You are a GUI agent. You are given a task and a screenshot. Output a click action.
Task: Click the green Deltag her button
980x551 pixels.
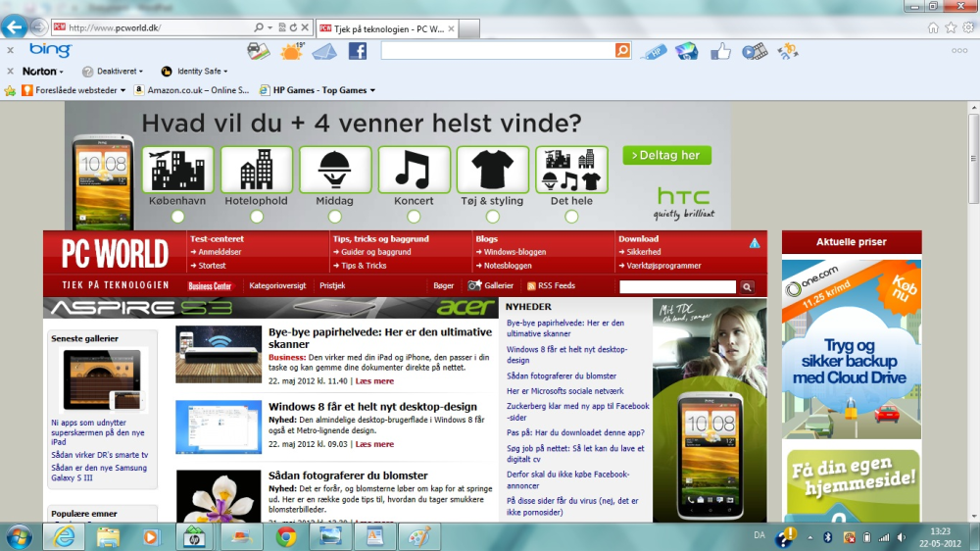coord(666,155)
